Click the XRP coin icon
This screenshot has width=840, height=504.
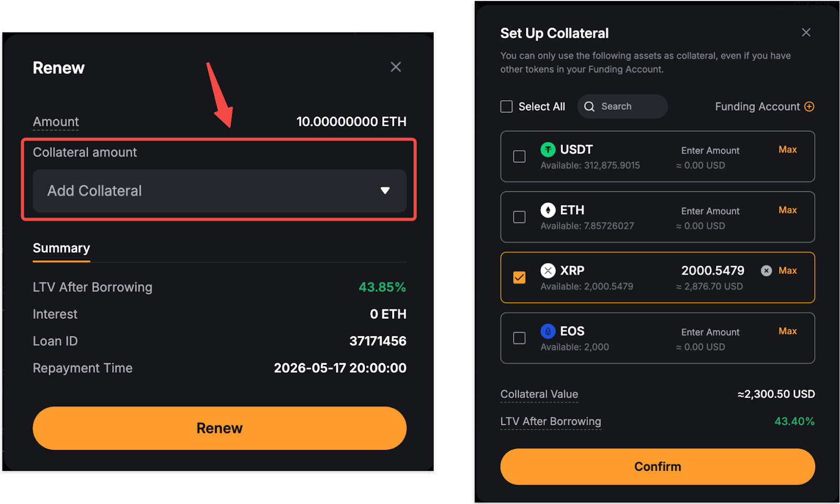pos(548,271)
